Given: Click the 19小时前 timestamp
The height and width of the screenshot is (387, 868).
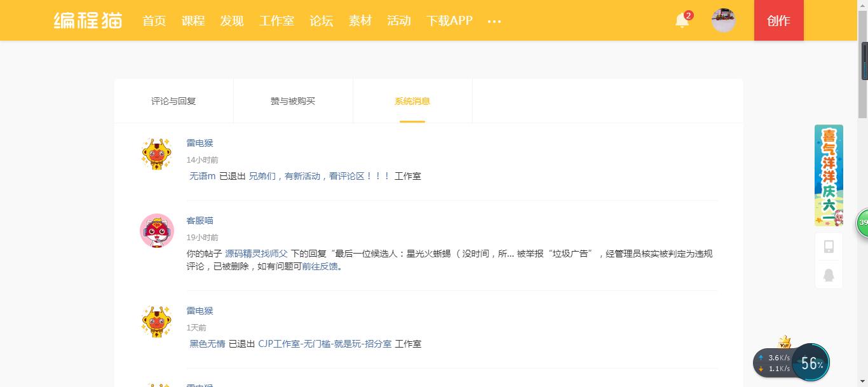Looking at the screenshot, I should pos(202,238).
